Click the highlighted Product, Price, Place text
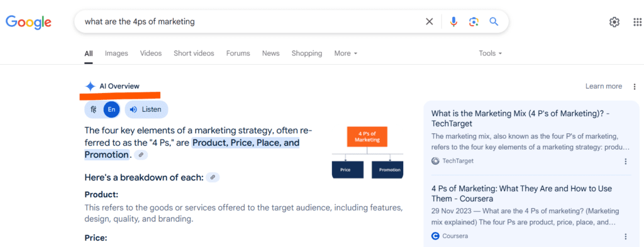 [246, 143]
